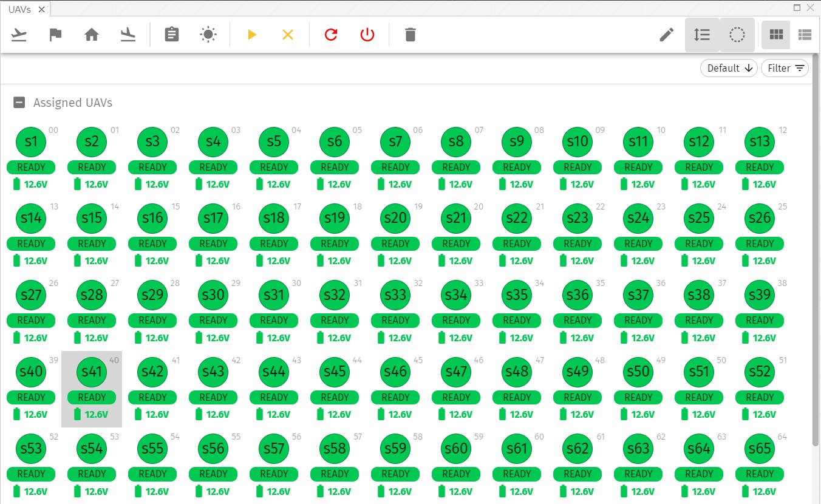The image size is (821, 504).
Task: Select the UAVs panel tab
Action: [x=19, y=9]
